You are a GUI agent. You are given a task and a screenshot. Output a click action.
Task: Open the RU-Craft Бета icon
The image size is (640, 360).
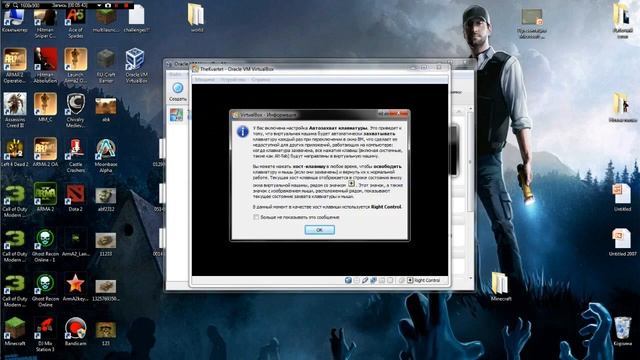click(x=106, y=65)
